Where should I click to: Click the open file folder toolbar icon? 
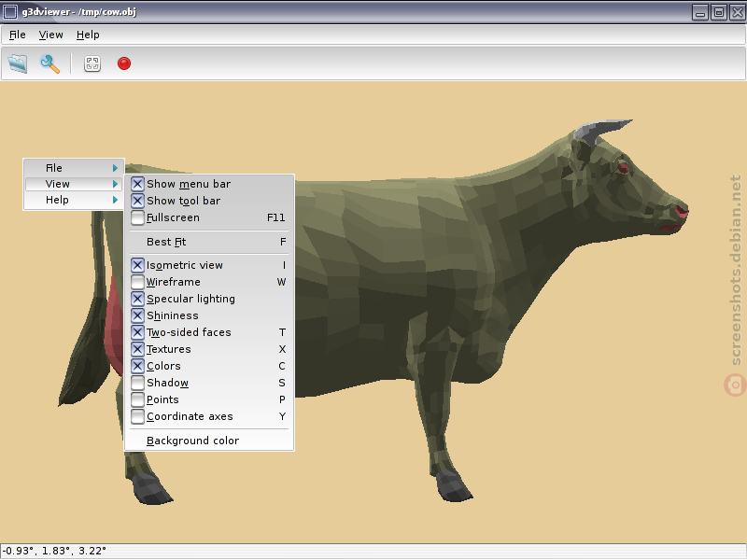18,63
